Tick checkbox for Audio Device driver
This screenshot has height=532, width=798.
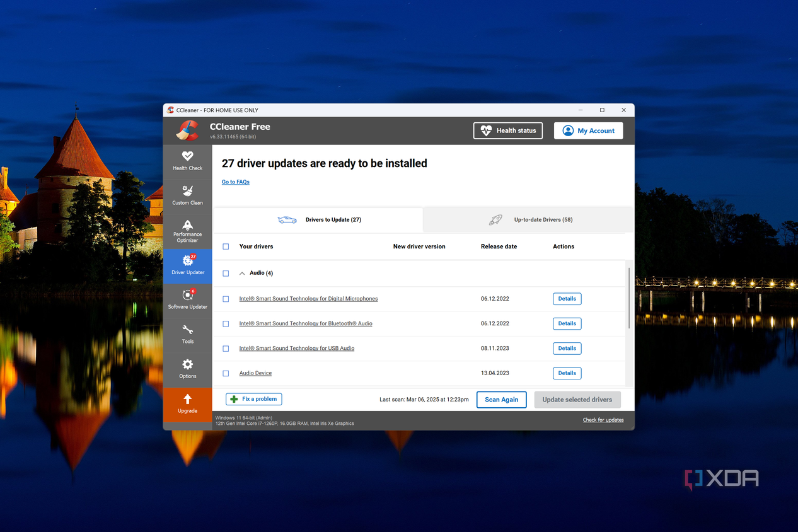[x=226, y=373]
